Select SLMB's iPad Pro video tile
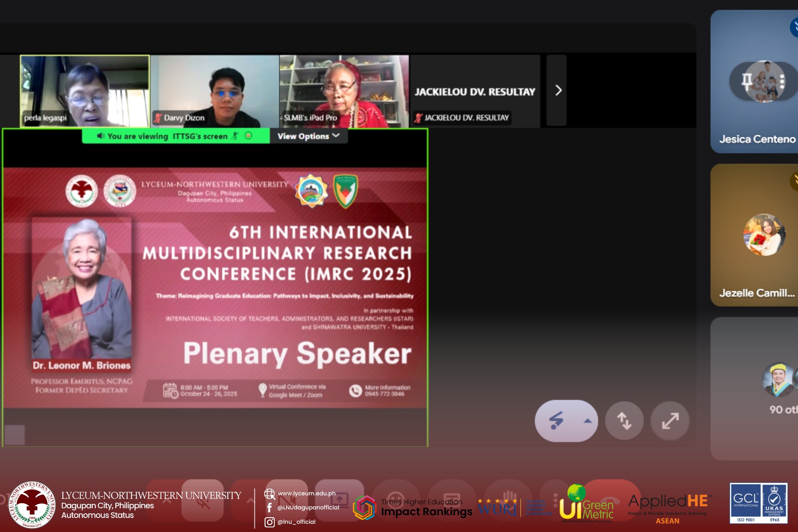This screenshot has height=532, width=798. coord(344,91)
